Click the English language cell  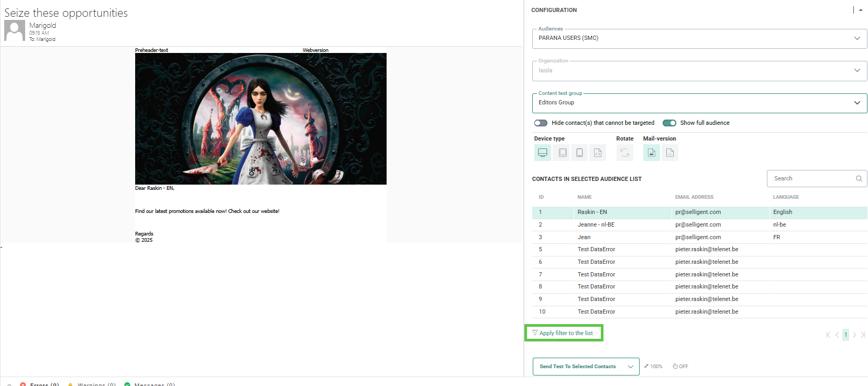783,212
